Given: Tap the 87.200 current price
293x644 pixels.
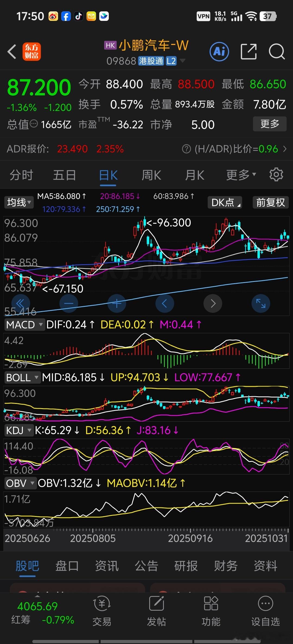Looking at the screenshot, I should pyautogui.click(x=39, y=87).
